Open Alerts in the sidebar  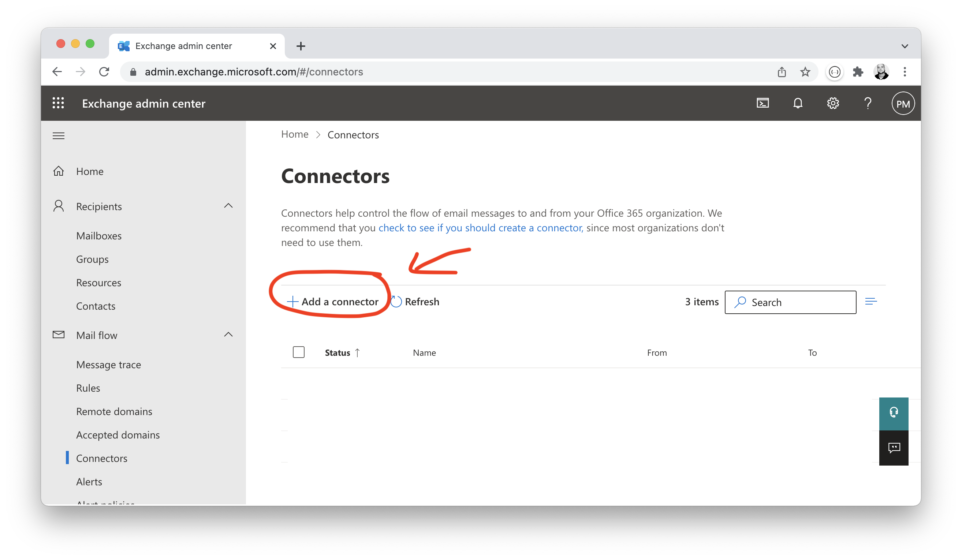89,482
